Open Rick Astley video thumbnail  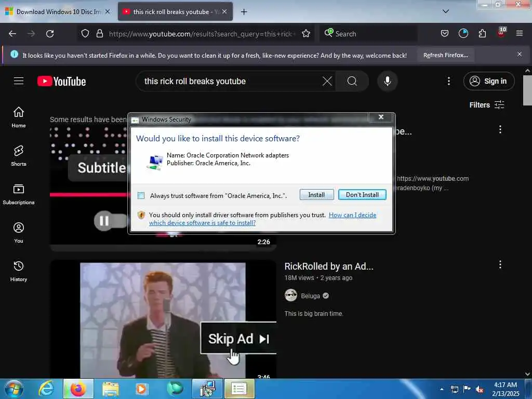point(163,320)
